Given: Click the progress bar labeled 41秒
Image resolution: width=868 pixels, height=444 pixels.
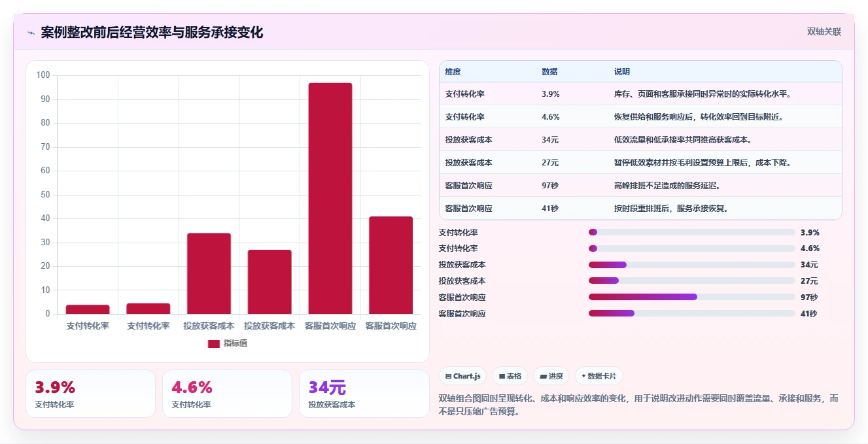Looking at the screenshot, I should 692,313.
